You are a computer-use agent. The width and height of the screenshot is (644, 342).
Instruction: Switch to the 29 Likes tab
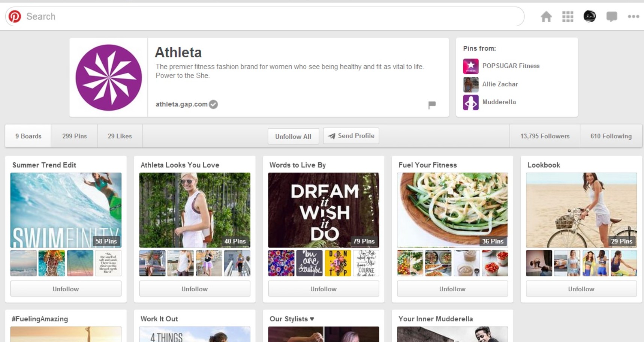tap(120, 136)
